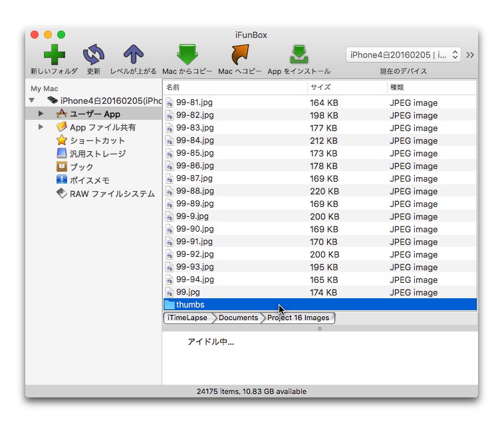Screen dimensions: 504x426
Task: Select file 99-82.jpg
Action: point(320,115)
